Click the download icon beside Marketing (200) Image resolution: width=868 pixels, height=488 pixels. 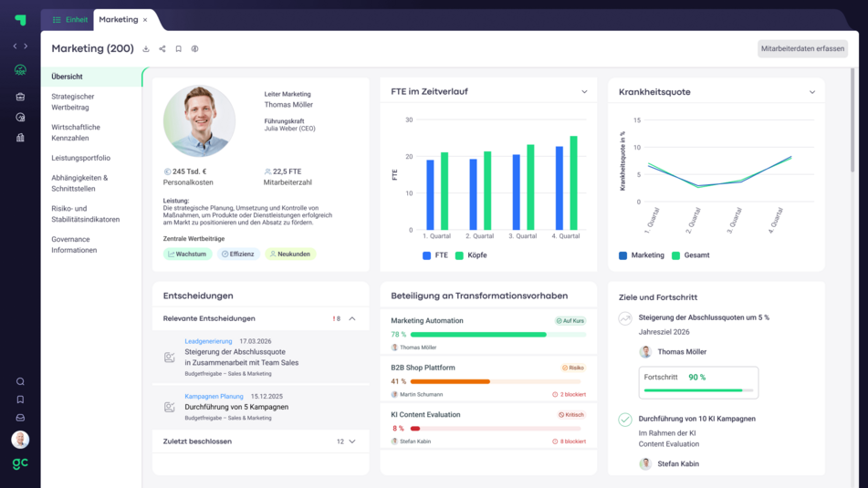click(x=146, y=49)
